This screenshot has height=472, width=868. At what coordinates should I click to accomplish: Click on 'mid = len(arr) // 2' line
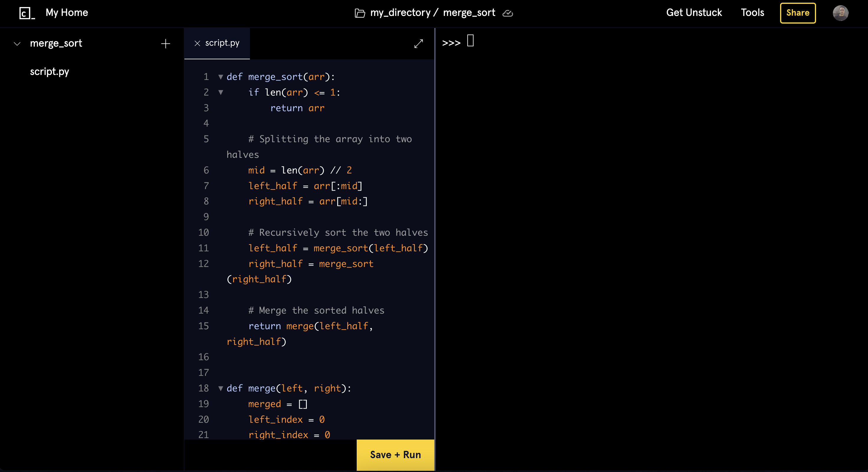(x=300, y=171)
